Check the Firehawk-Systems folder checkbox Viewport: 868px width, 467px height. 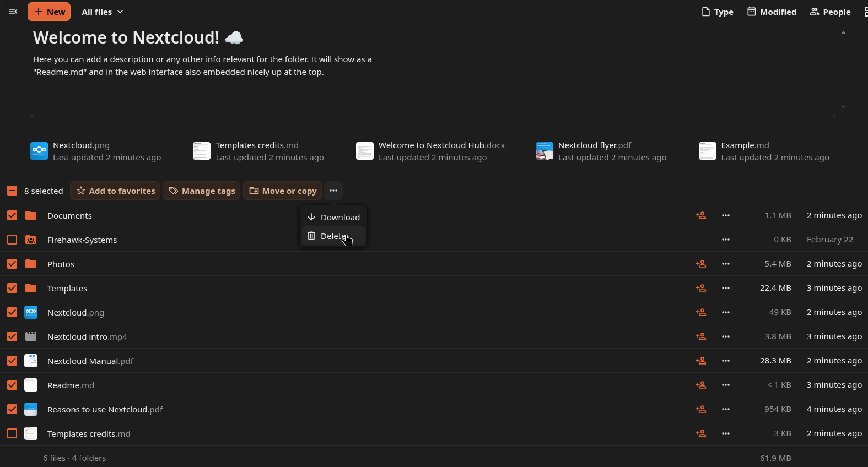12,240
